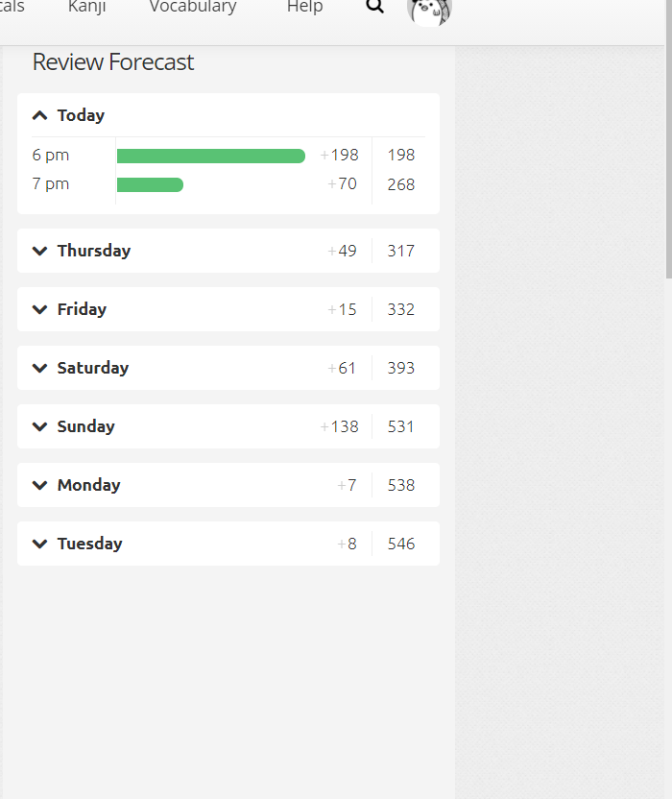
Task: Click the 6 pm review bar
Action: coord(210,156)
